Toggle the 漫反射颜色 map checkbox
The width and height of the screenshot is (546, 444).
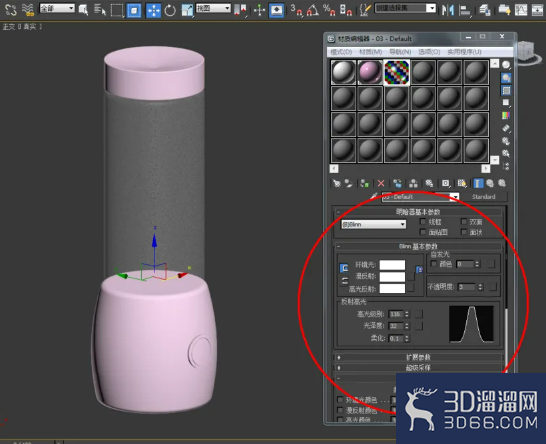click(x=340, y=410)
